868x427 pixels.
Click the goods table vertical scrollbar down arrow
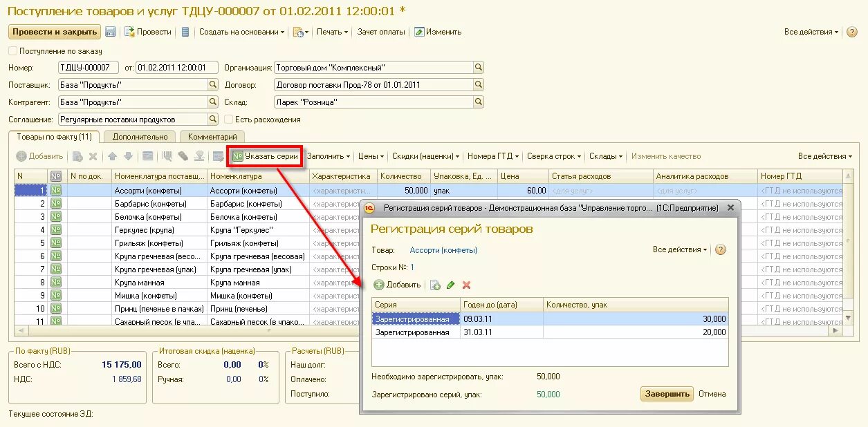[x=849, y=318]
